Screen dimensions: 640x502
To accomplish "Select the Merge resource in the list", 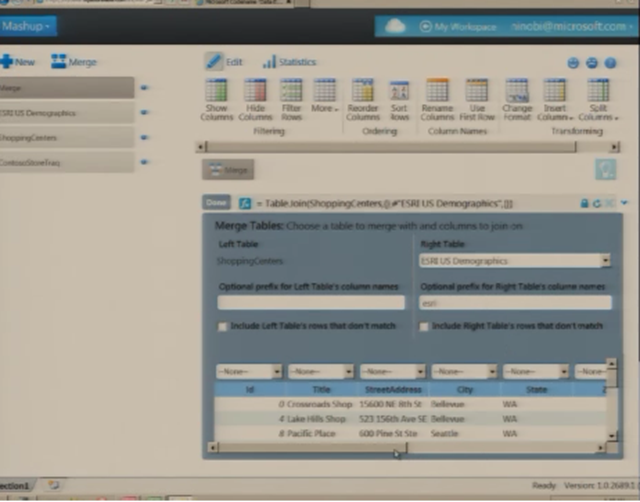I will (67, 88).
